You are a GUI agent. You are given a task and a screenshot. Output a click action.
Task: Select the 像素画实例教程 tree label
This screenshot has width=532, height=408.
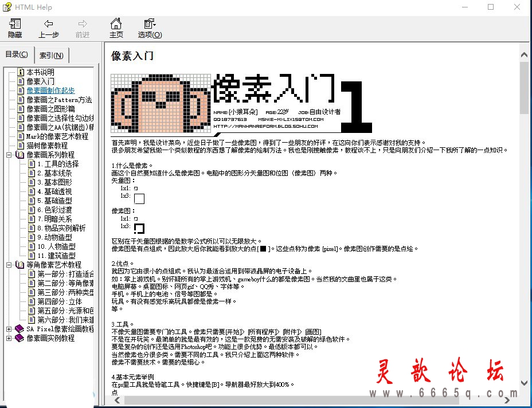point(50,338)
